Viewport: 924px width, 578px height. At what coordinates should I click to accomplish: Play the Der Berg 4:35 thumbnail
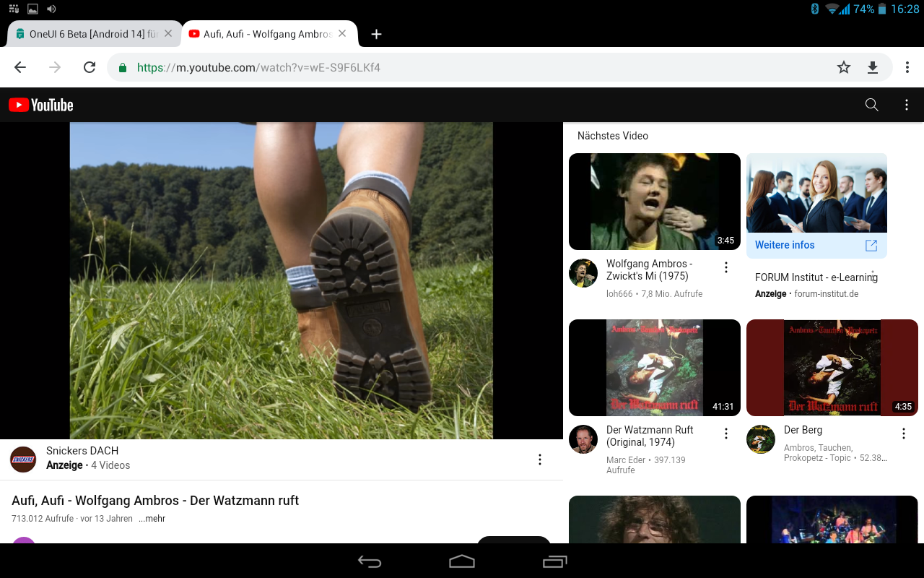pyautogui.click(x=832, y=368)
